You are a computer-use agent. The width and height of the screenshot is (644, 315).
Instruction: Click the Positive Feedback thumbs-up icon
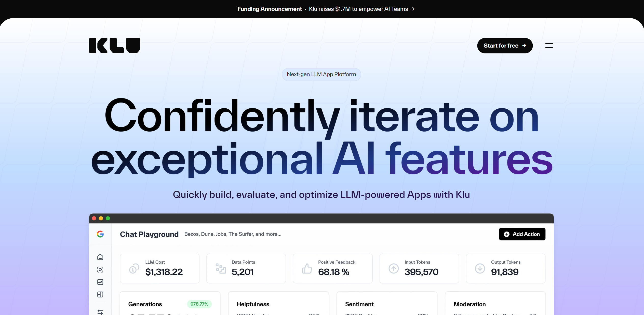point(307,268)
